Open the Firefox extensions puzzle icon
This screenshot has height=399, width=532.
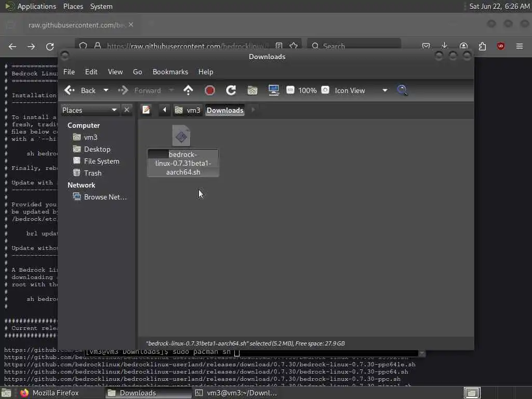[x=482, y=46]
